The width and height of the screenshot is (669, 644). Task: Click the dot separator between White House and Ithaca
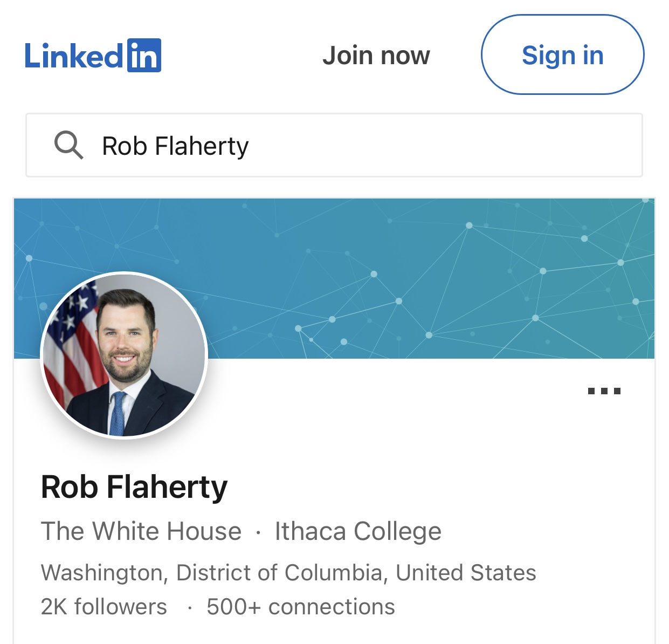coord(258,533)
